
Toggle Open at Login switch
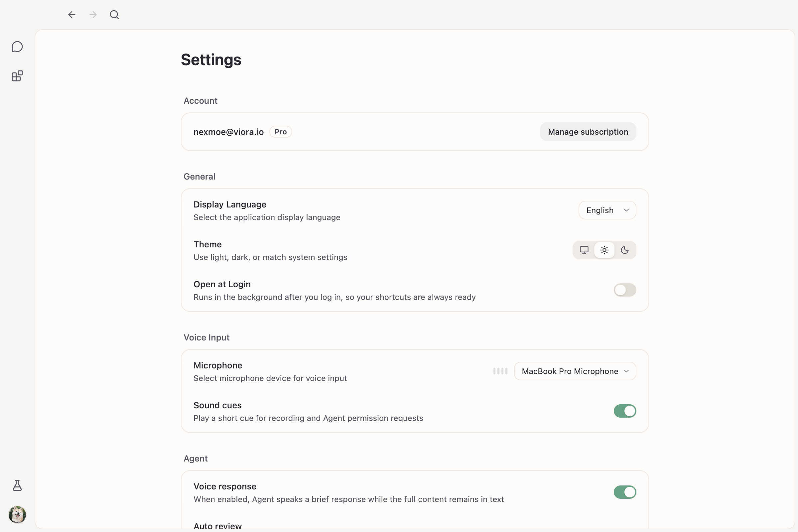(x=625, y=290)
